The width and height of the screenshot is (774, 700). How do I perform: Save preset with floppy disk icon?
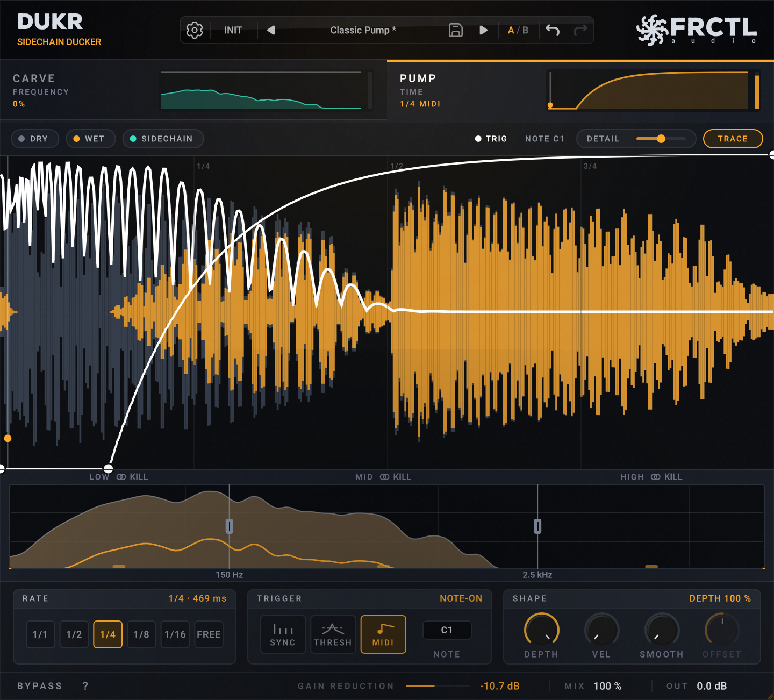pyautogui.click(x=456, y=30)
